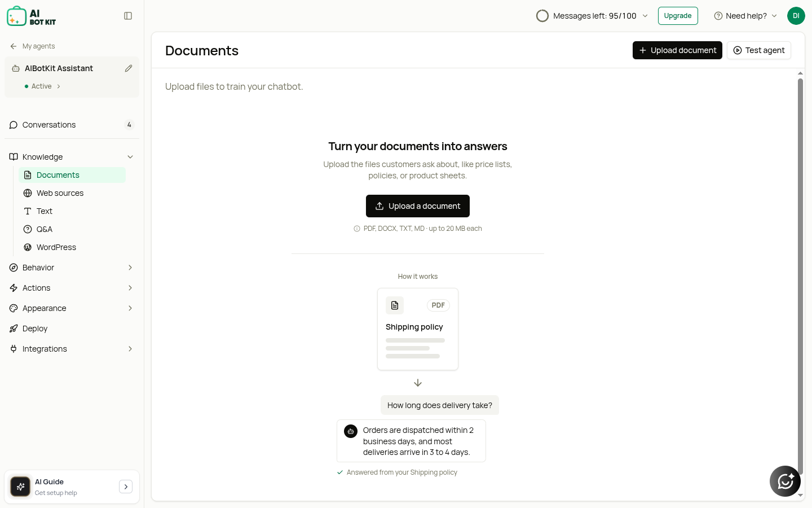Click the document icon in Shipping policy card
Viewport: 812px width, 508px height.
tap(395, 305)
